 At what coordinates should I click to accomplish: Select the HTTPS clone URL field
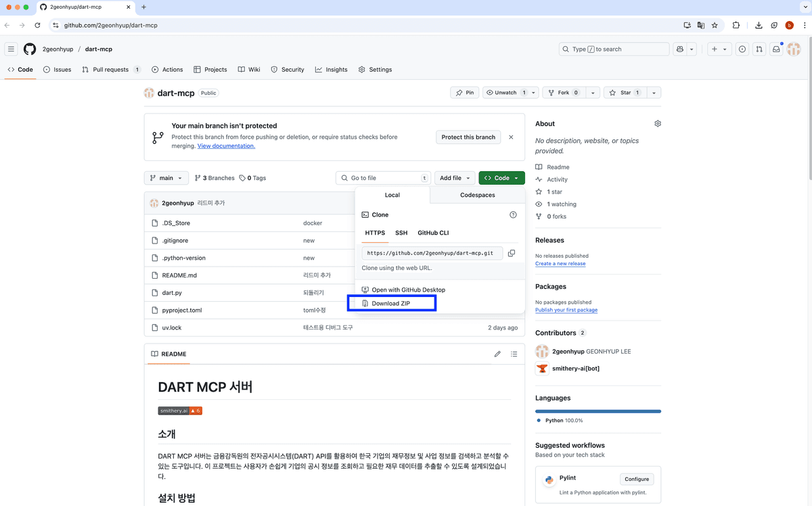pos(432,253)
